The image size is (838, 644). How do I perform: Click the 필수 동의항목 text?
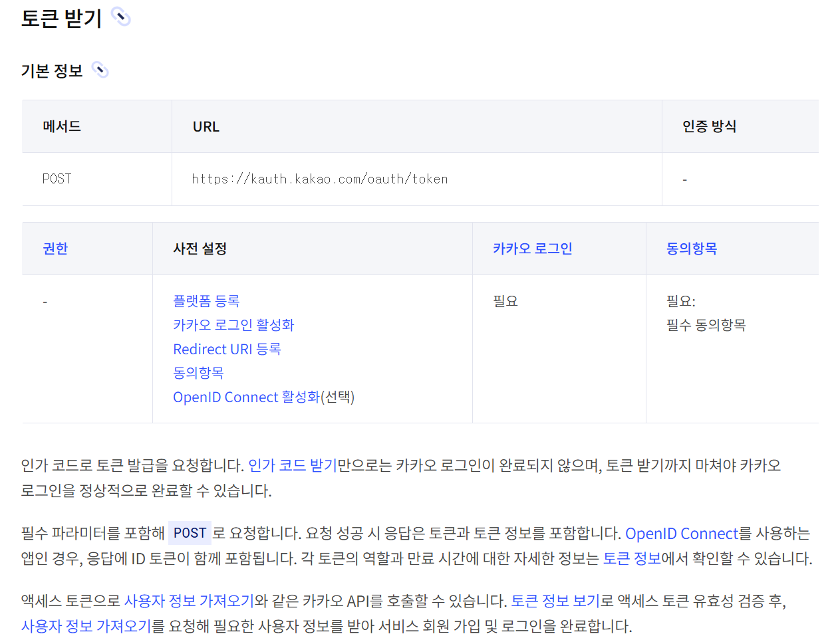[x=706, y=325]
